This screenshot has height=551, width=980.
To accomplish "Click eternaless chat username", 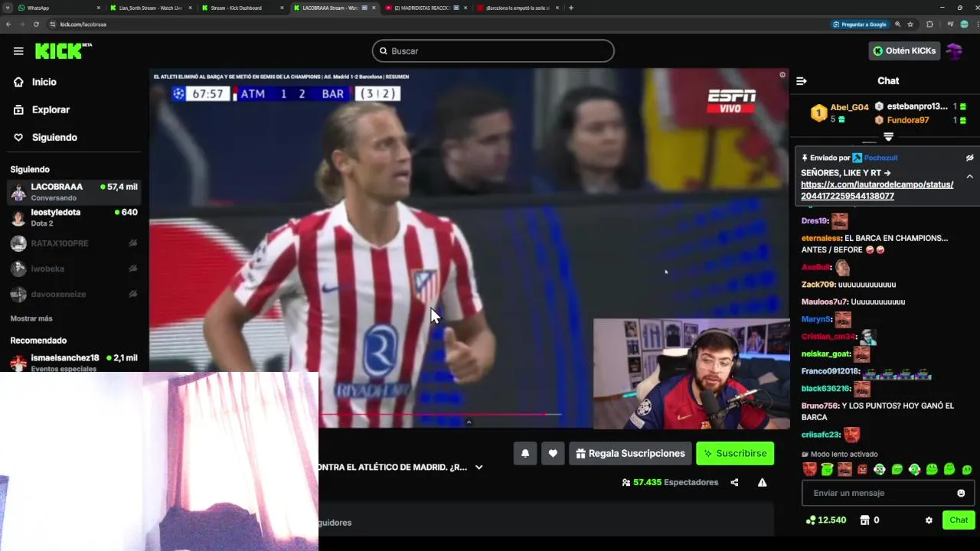I will coord(821,239).
